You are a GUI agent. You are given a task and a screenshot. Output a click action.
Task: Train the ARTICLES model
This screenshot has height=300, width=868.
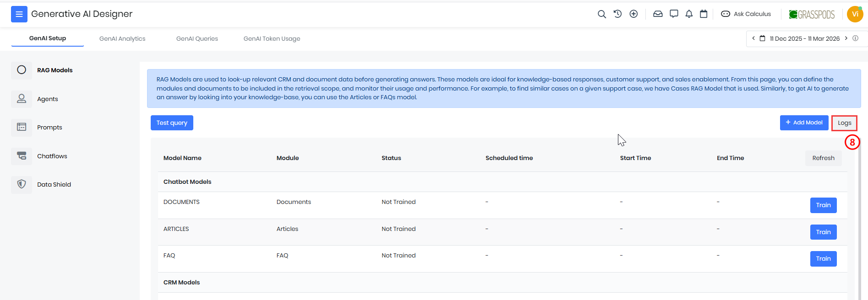(823, 232)
